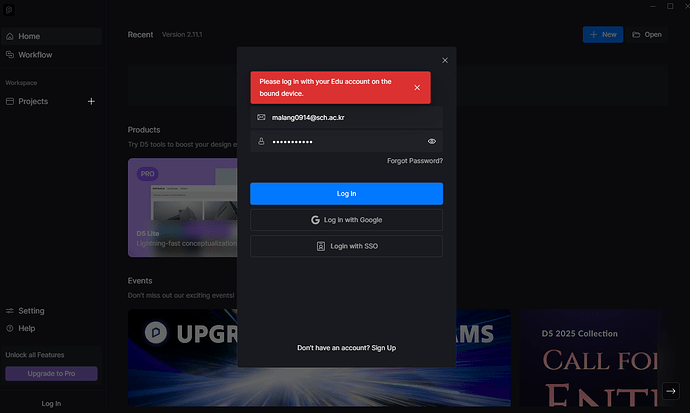Dismiss the red Edu account error banner
This screenshot has height=413, width=690.
tap(416, 88)
